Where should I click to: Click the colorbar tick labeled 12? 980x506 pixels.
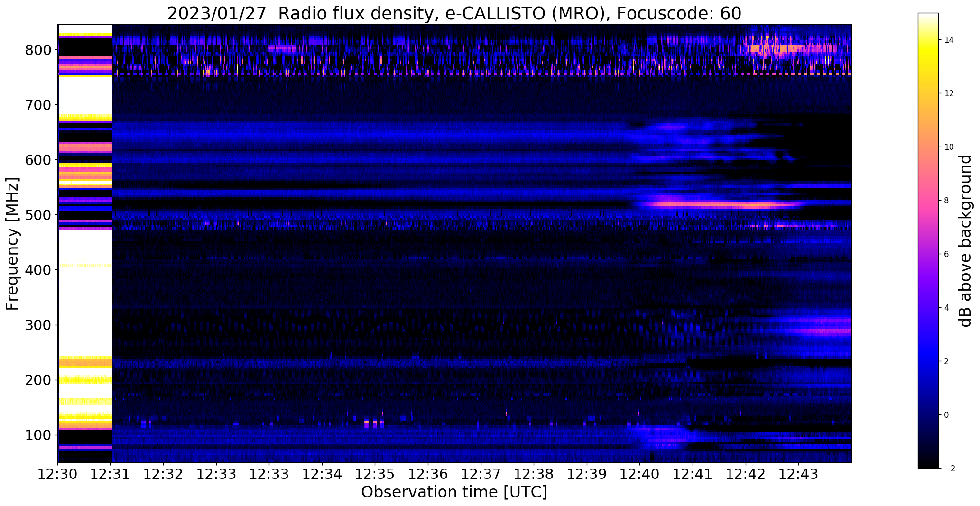[949, 93]
